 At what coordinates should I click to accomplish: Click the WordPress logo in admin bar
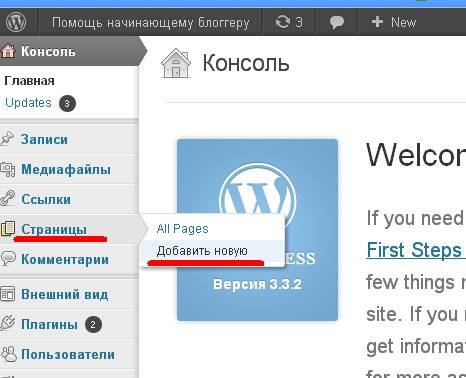pos(16,22)
